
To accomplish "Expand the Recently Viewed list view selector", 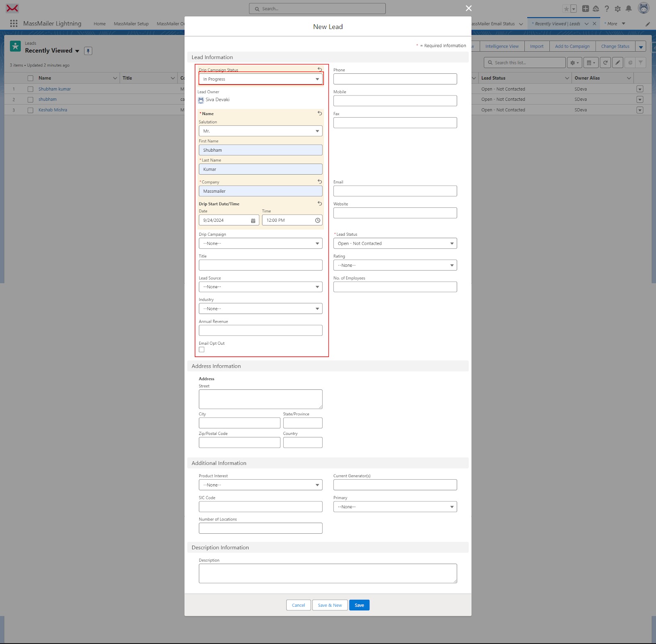I will (x=77, y=51).
